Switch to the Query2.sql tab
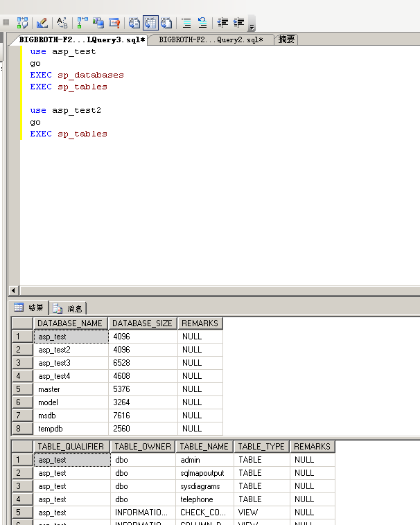The width and height of the screenshot is (420, 525). [211, 39]
